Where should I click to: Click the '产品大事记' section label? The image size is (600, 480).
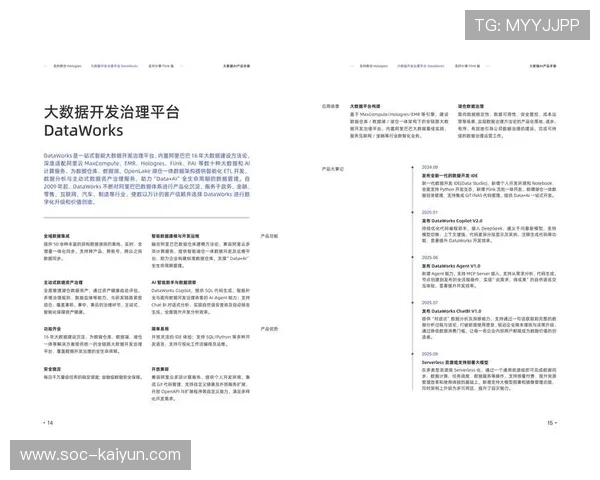[333, 169]
